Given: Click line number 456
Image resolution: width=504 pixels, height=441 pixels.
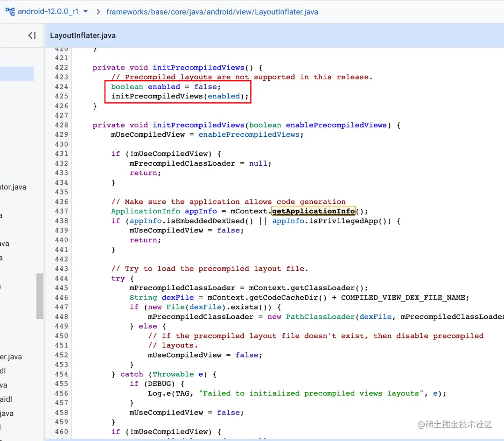Looking at the screenshot, I should (x=62, y=393).
